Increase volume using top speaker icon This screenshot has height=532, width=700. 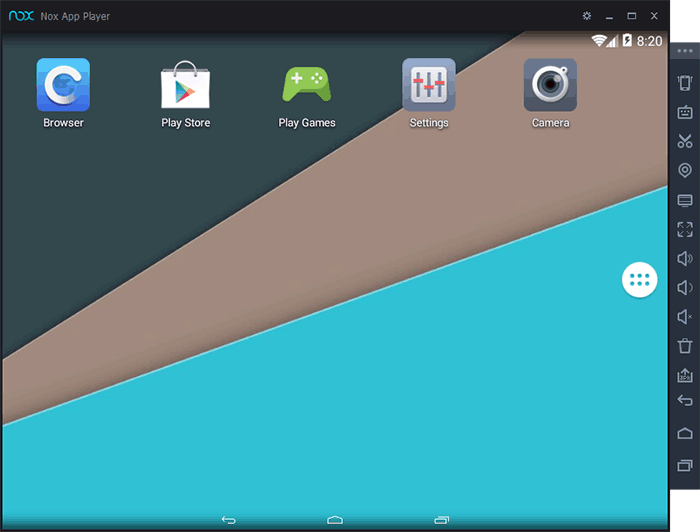(x=685, y=258)
